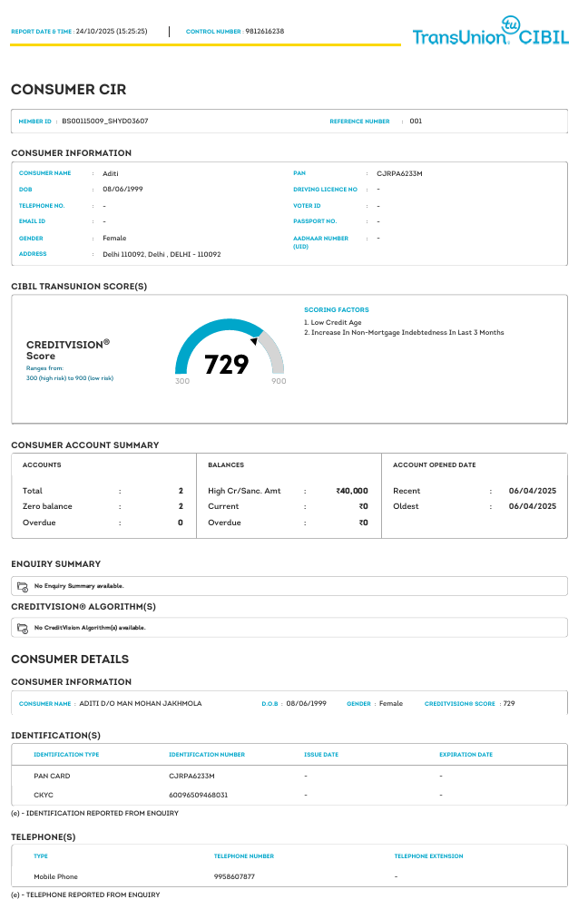The height and width of the screenshot is (909, 588).
Task: Click the Telephone Number column header
Action: click(243, 856)
